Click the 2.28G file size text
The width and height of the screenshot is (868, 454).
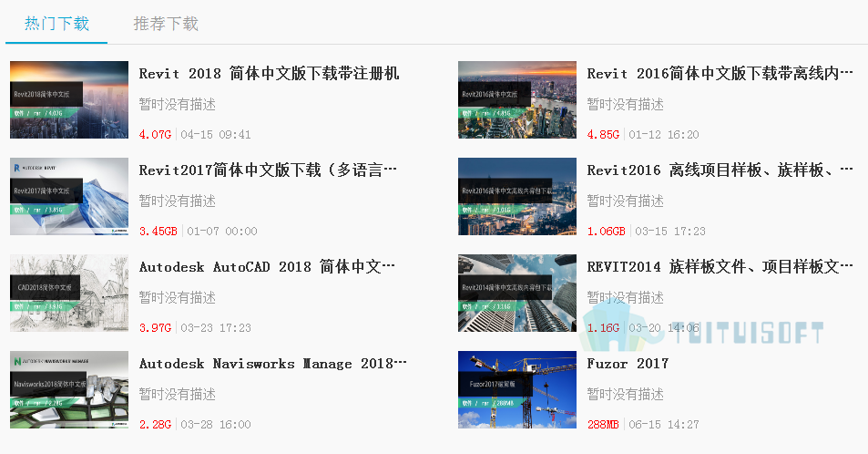[x=155, y=425]
